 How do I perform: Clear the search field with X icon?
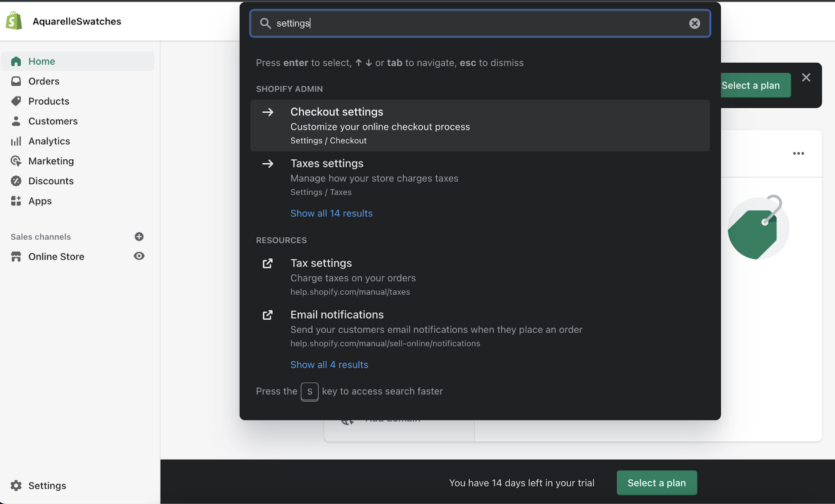coord(694,23)
